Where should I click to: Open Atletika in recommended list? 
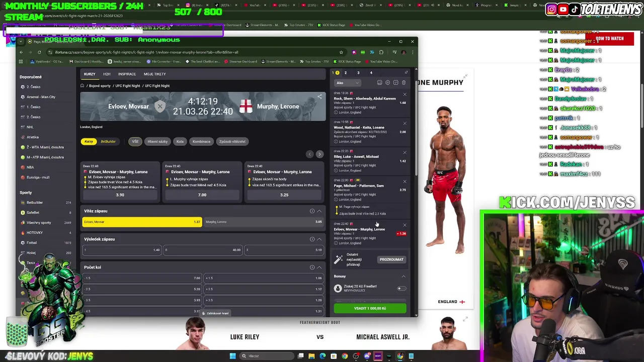[x=32, y=137]
